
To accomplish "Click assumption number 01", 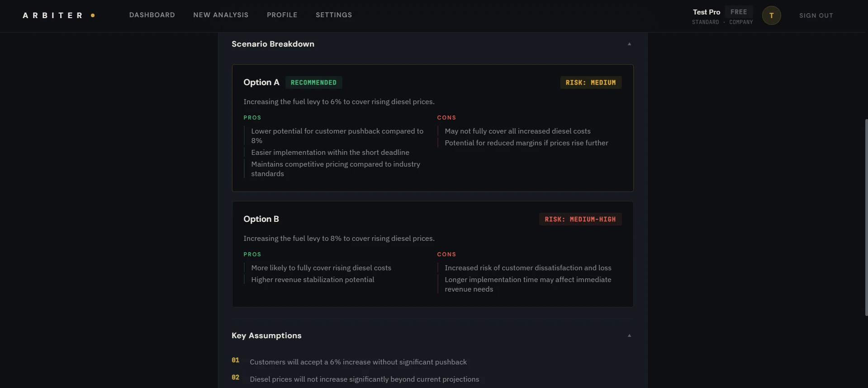I will (x=235, y=360).
